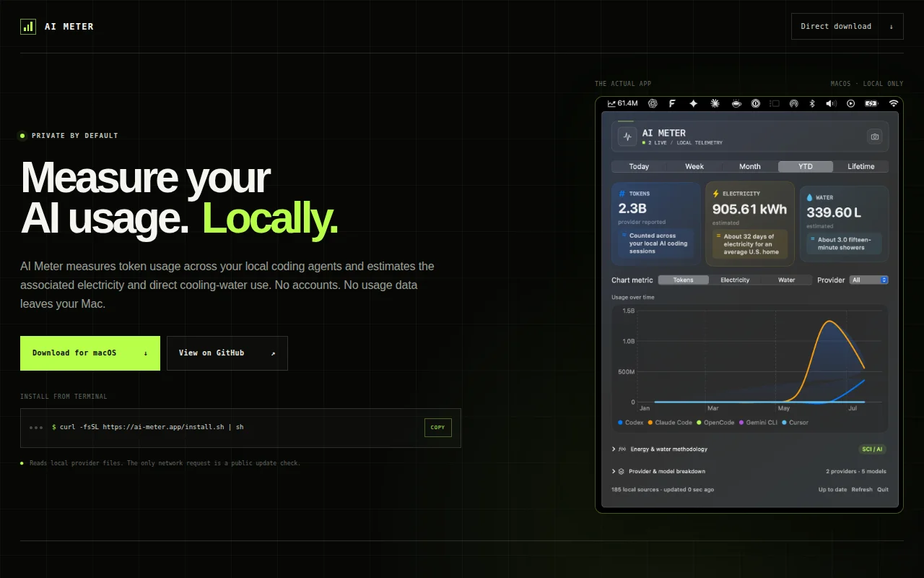The height and width of the screenshot is (578, 924).
Task: Click "2 providers · 5 models" text
Action: tap(856, 471)
